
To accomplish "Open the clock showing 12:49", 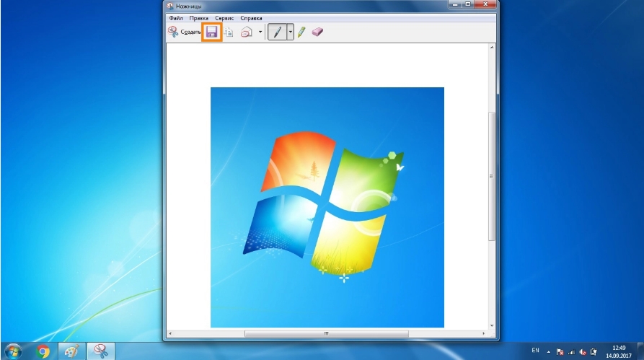I will pyautogui.click(x=619, y=351).
